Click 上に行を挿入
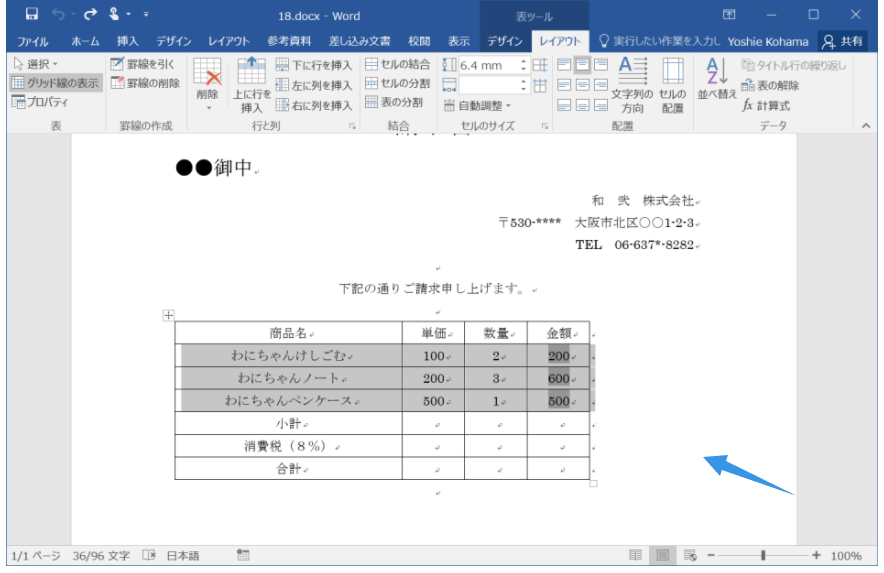The image size is (884, 573). pos(252,85)
